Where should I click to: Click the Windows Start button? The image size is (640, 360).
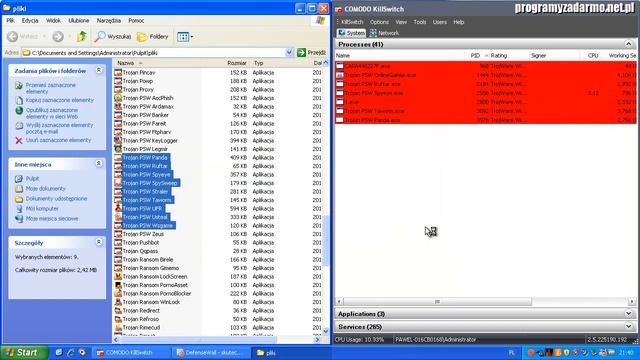24,353
